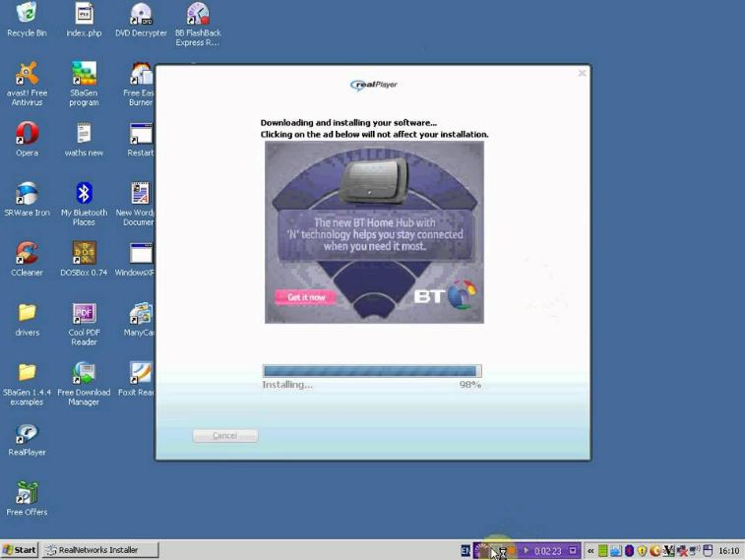Launch BB FlashBack Express Recorder shortcut
The height and width of the screenshot is (560, 745).
coord(198,24)
